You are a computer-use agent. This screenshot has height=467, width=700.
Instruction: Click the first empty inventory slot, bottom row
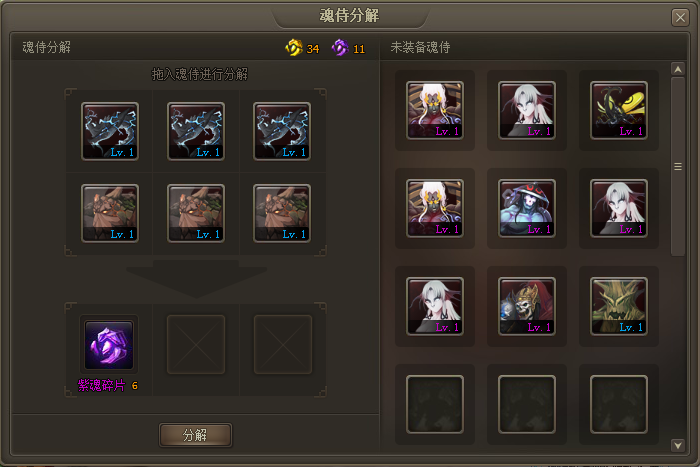[x=435, y=404]
